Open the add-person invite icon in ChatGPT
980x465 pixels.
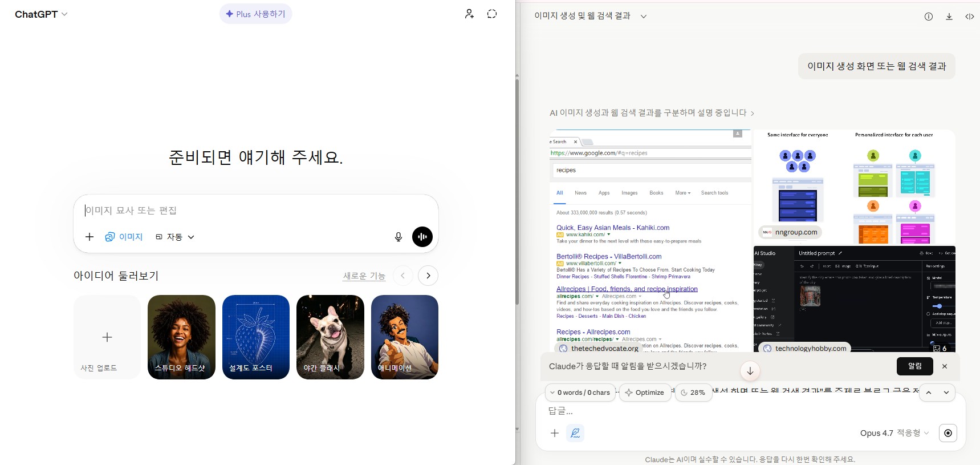[469, 14]
